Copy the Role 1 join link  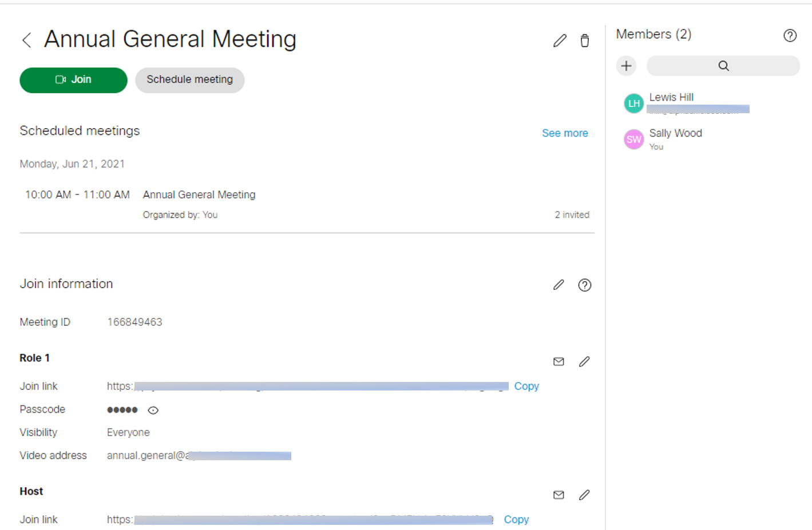pos(526,386)
